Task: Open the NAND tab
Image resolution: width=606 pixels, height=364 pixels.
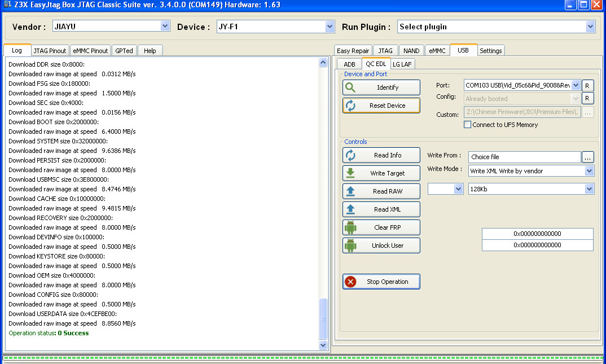Action: point(411,51)
